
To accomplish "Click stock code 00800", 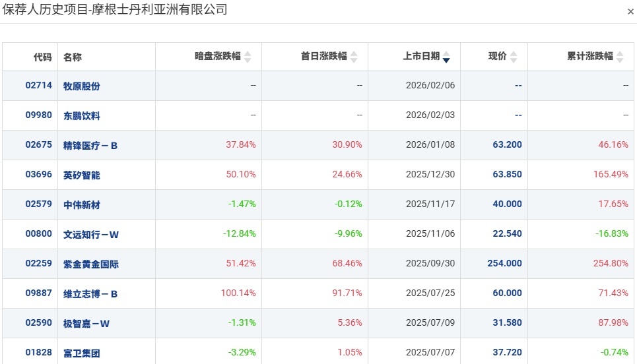I will pyautogui.click(x=38, y=233).
